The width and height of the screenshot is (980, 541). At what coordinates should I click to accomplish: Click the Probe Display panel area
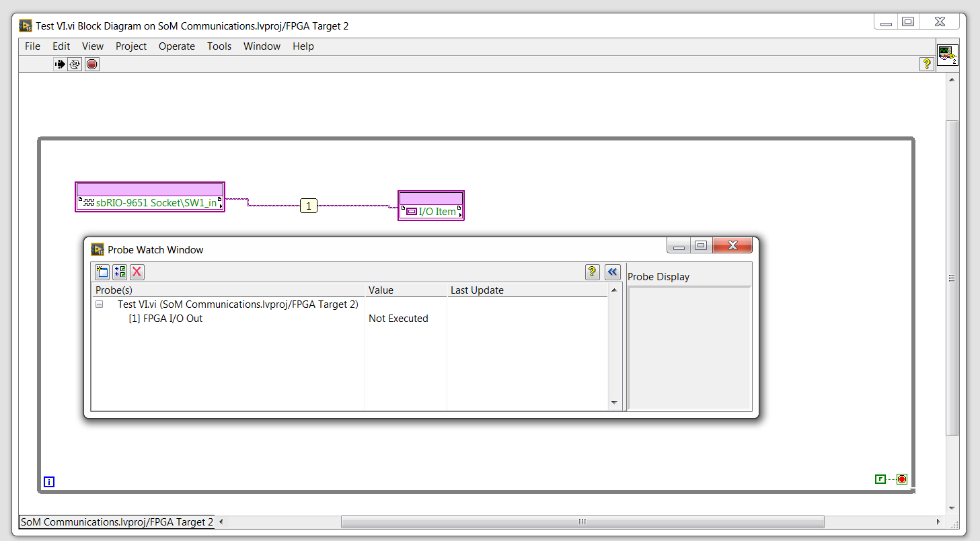[689, 348]
